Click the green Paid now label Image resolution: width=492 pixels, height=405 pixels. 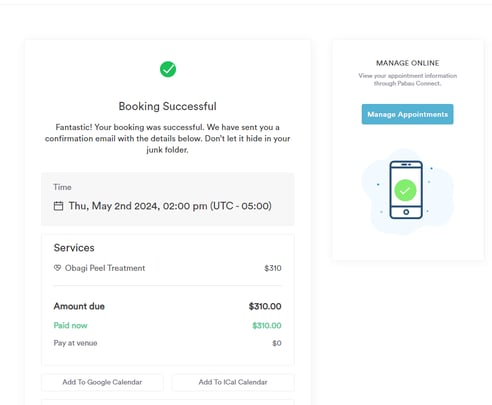point(70,325)
